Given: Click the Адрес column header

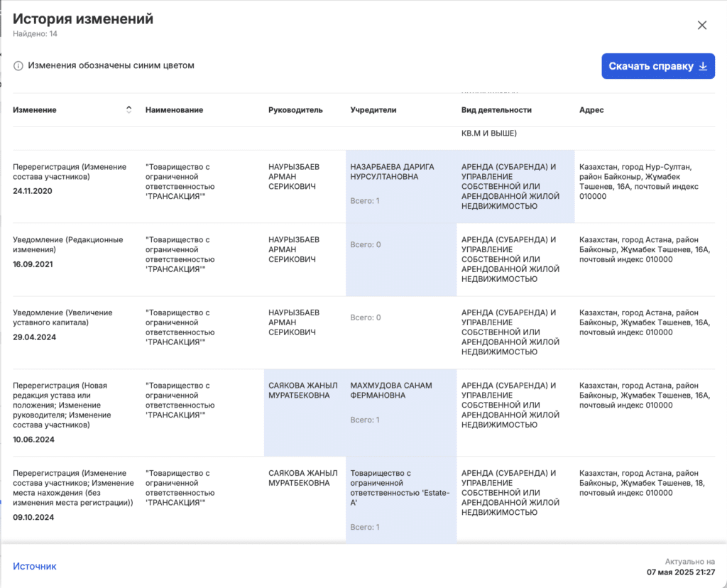Looking at the screenshot, I should coord(591,110).
